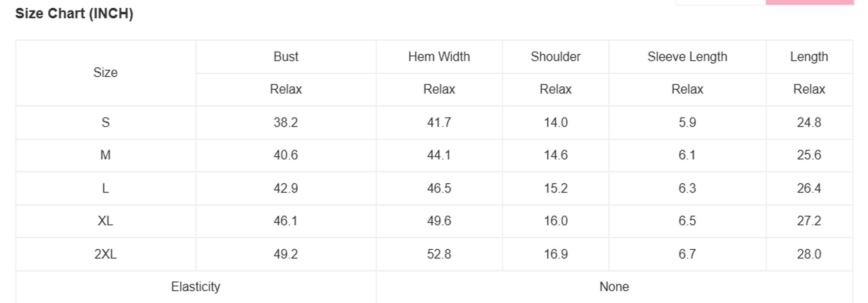Click the Elasticity row label
Image resolution: width=868 pixels, height=303 pixels.
(196, 287)
